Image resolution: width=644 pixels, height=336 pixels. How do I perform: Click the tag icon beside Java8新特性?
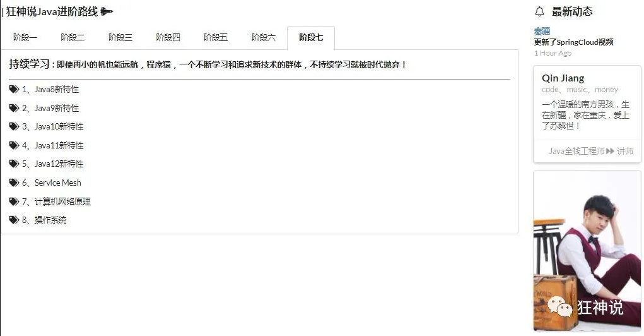(x=14, y=89)
